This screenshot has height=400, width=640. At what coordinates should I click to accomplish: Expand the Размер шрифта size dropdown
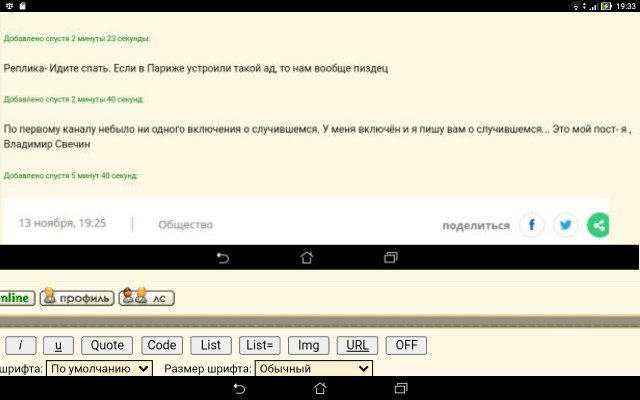tap(313, 368)
